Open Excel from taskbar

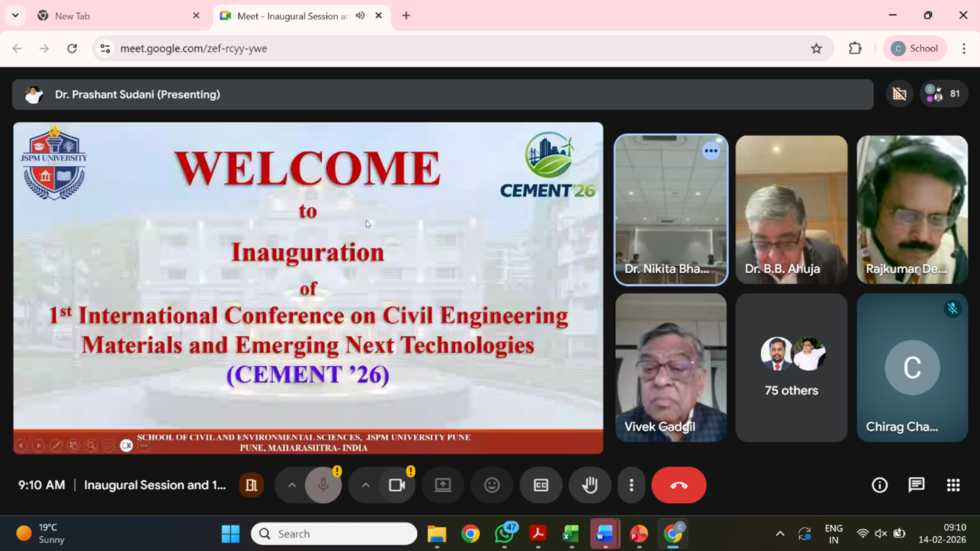(571, 534)
